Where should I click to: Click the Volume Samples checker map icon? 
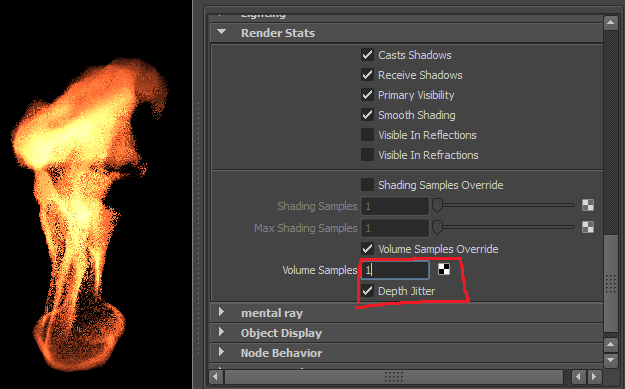[444, 269]
